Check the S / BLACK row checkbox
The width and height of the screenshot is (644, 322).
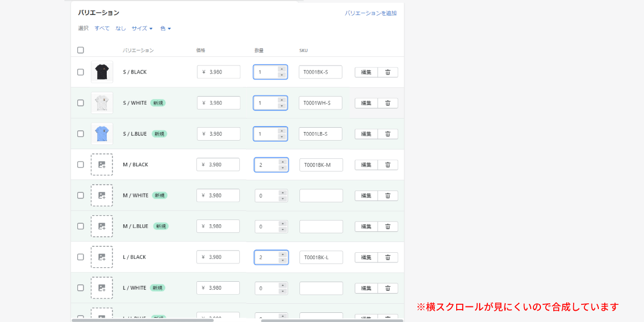coord(80,72)
